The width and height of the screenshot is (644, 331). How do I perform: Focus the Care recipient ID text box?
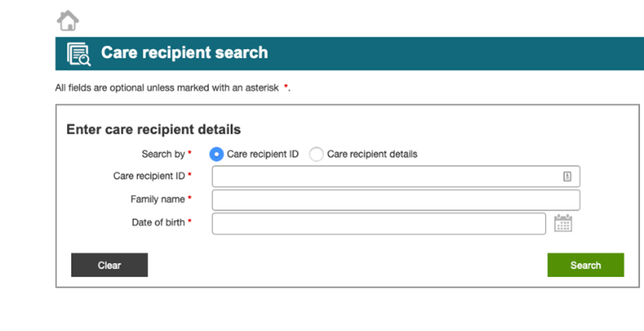396,176
